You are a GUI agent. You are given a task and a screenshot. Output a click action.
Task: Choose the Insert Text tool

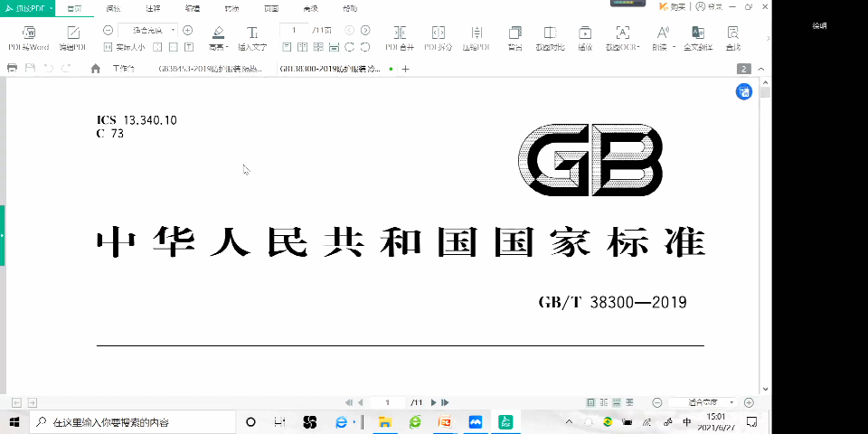252,38
